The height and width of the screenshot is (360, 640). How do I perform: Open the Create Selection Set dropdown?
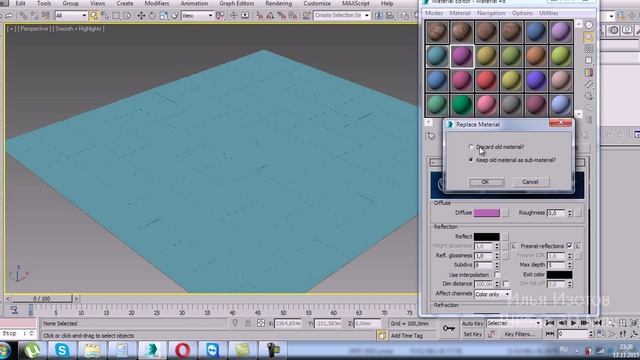point(341,16)
